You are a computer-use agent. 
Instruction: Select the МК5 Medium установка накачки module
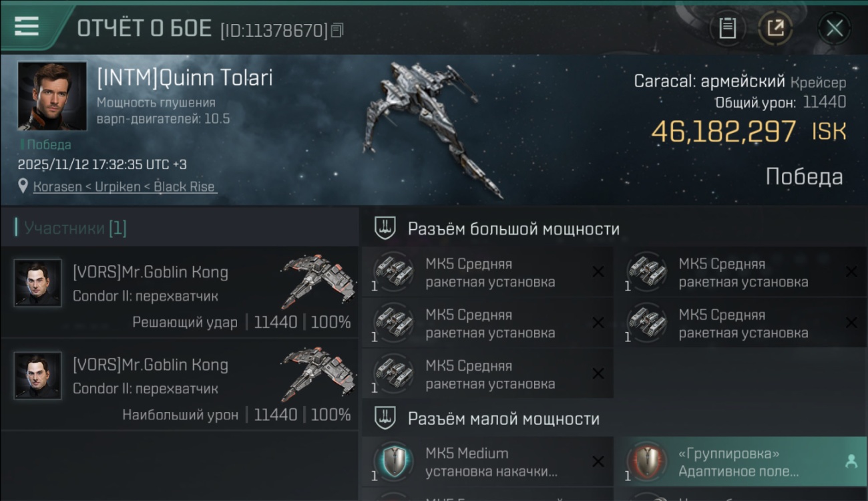click(487, 462)
